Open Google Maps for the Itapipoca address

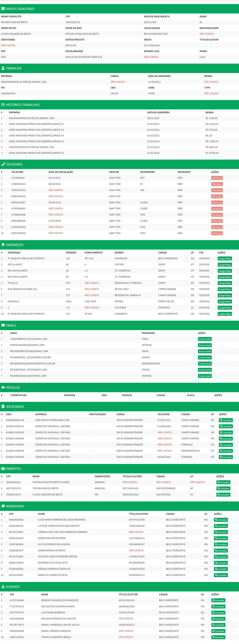coord(225,308)
